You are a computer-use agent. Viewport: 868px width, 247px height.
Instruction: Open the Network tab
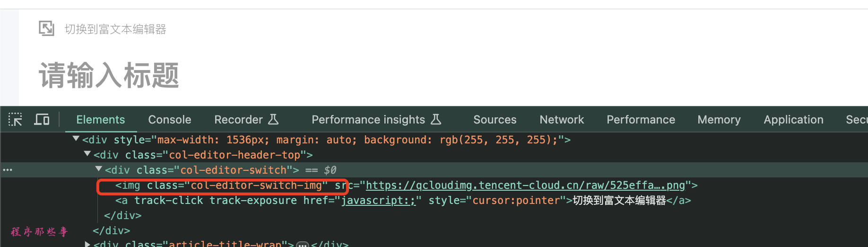[x=562, y=120]
